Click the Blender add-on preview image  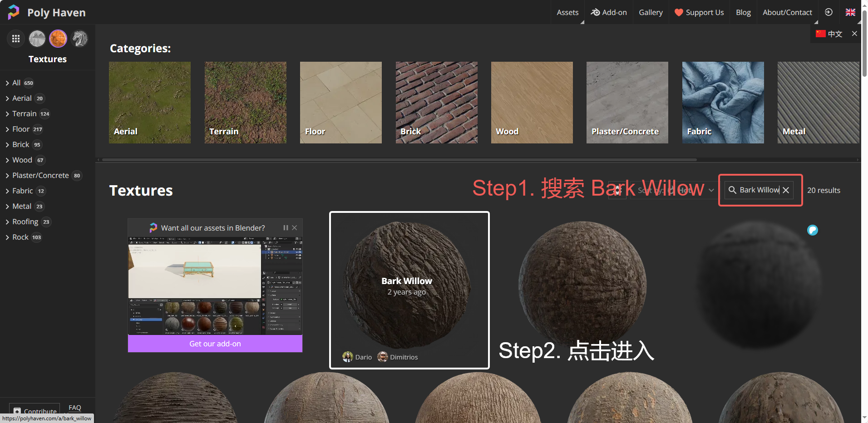point(215,286)
